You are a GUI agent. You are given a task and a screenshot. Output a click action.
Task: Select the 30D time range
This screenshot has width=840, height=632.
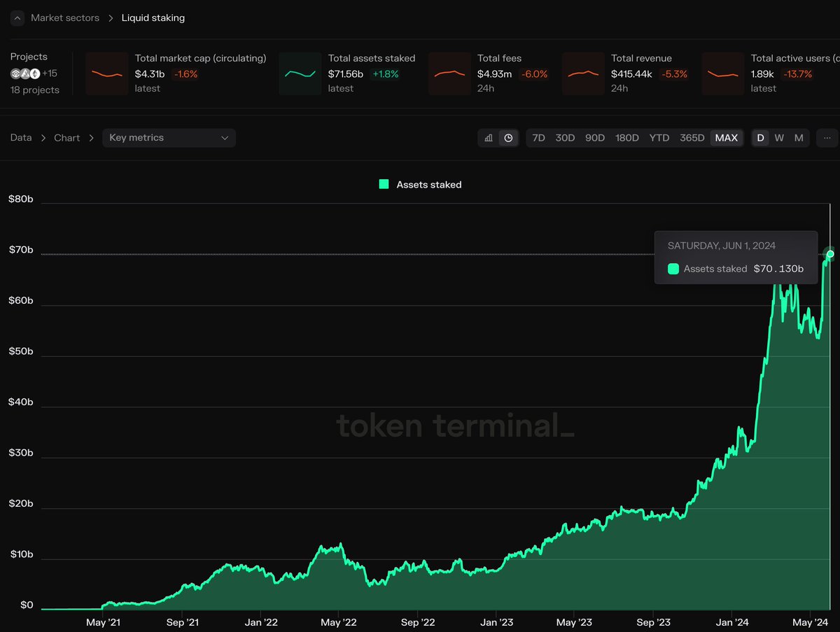click(565, 138)
